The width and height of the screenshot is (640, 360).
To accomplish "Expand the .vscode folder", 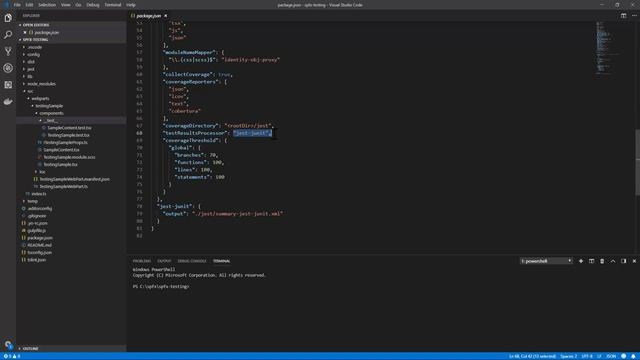I will pyautogui.click(x=34, y=47).
